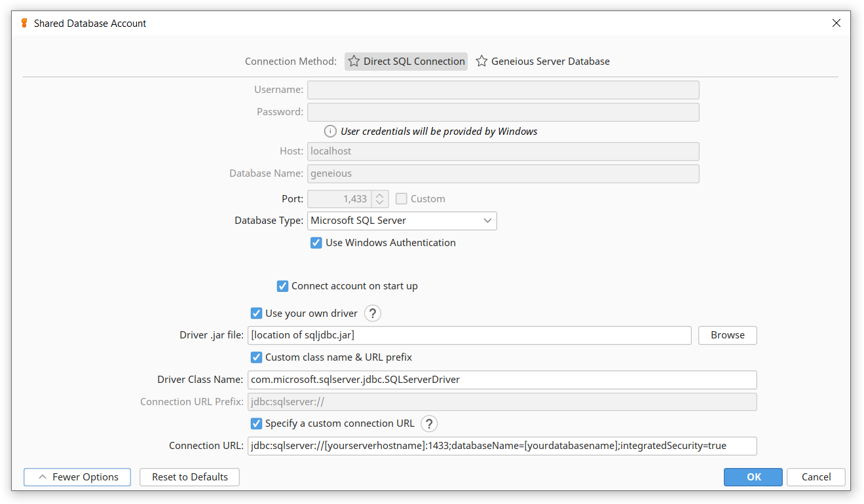
Task: Click the 'Connection Method:' label
Action: 291,62
